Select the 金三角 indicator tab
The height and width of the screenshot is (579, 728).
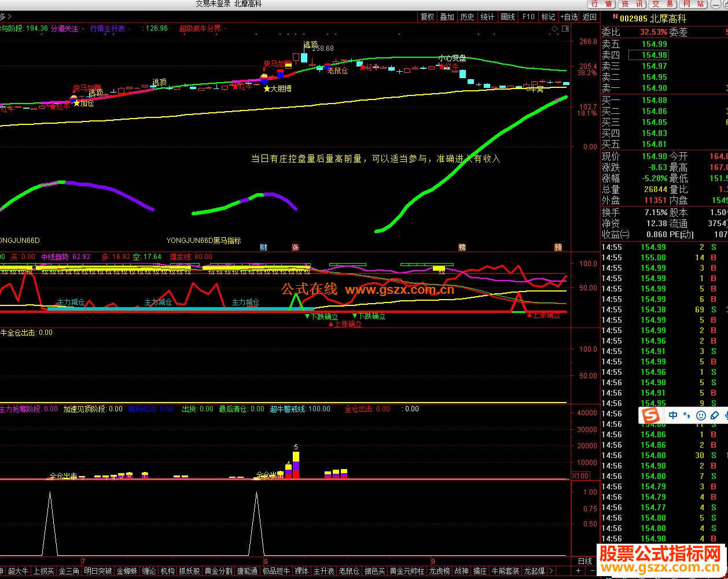click(x=69, y=571)
